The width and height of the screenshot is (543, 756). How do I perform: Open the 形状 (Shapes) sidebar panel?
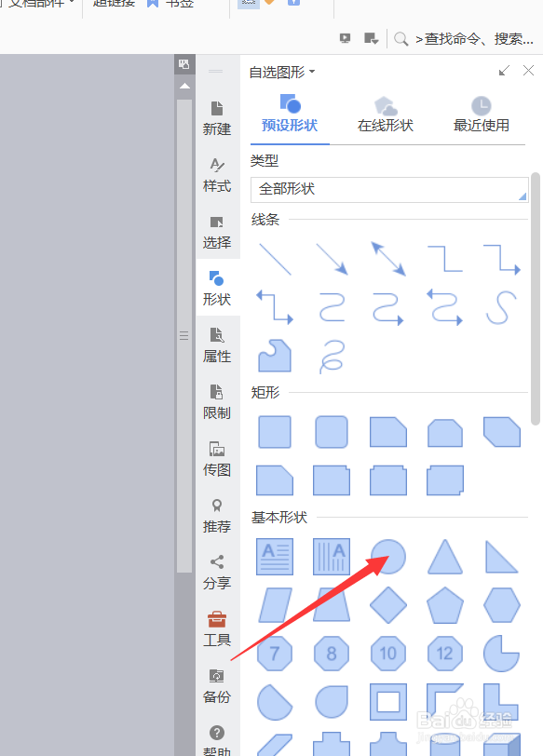217,289
